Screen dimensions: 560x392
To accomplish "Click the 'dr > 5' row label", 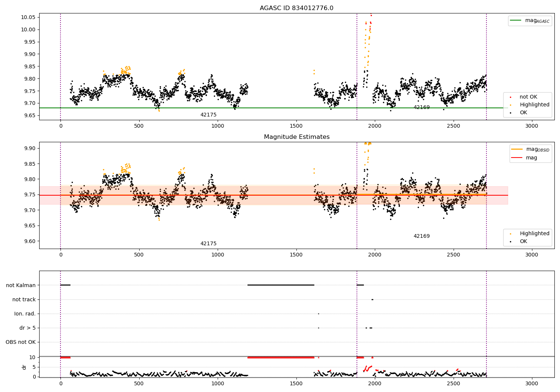I will [28, 328].
